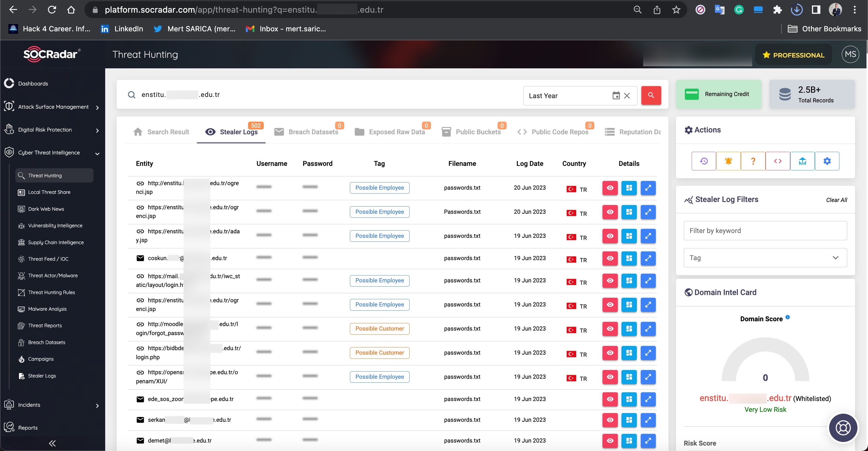Open the Tag filter dropdown

coord(765,258)
